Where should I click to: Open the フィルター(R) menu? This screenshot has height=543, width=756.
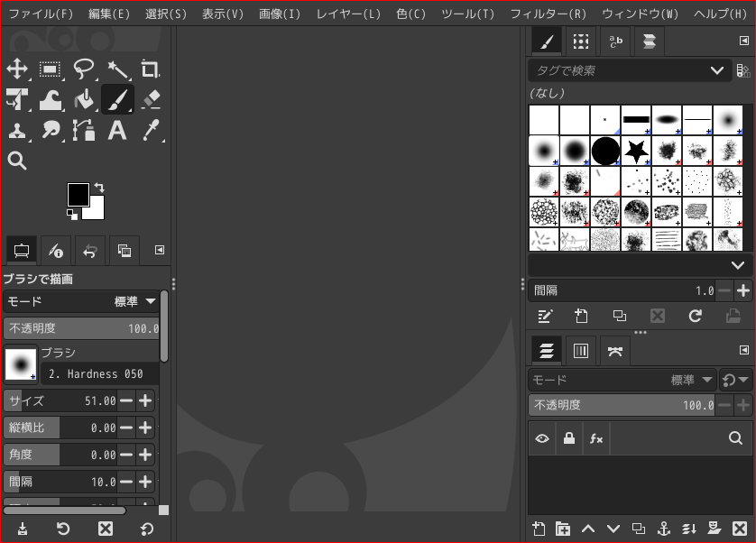(x=548, y=14)
